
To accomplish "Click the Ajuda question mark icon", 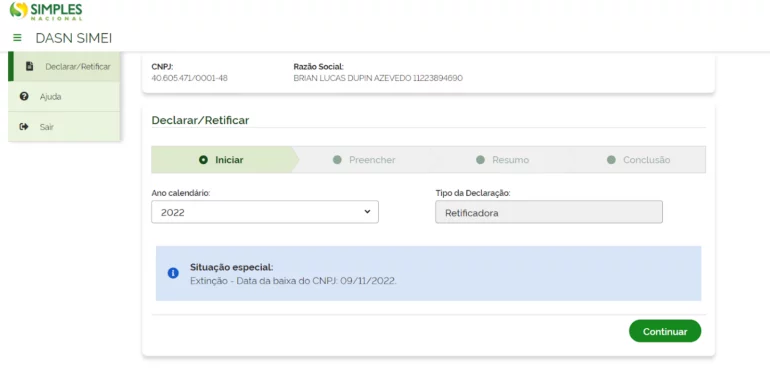I will pos(24,96).
